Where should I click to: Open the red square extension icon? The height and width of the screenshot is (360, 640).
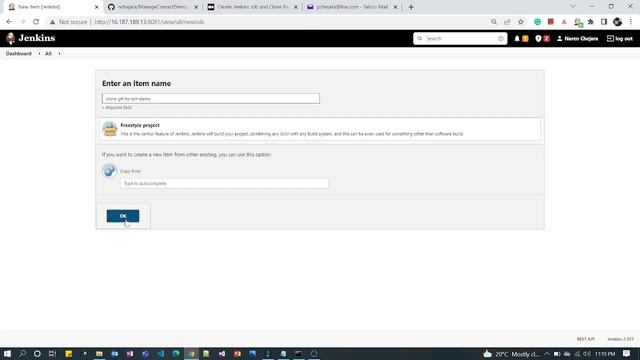(551, 22)
